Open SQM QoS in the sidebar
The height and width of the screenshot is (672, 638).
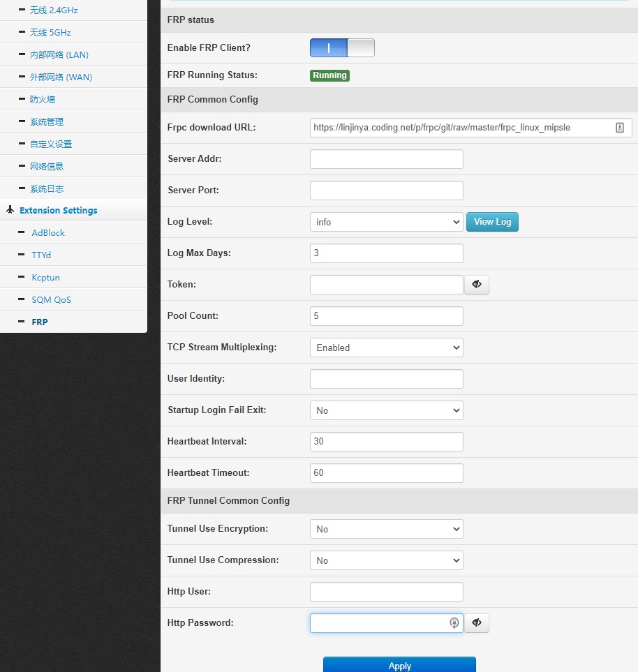(51, 299)
